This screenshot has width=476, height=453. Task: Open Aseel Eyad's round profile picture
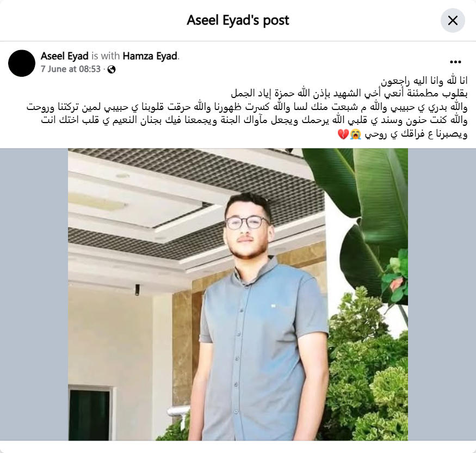pos(22,63)
